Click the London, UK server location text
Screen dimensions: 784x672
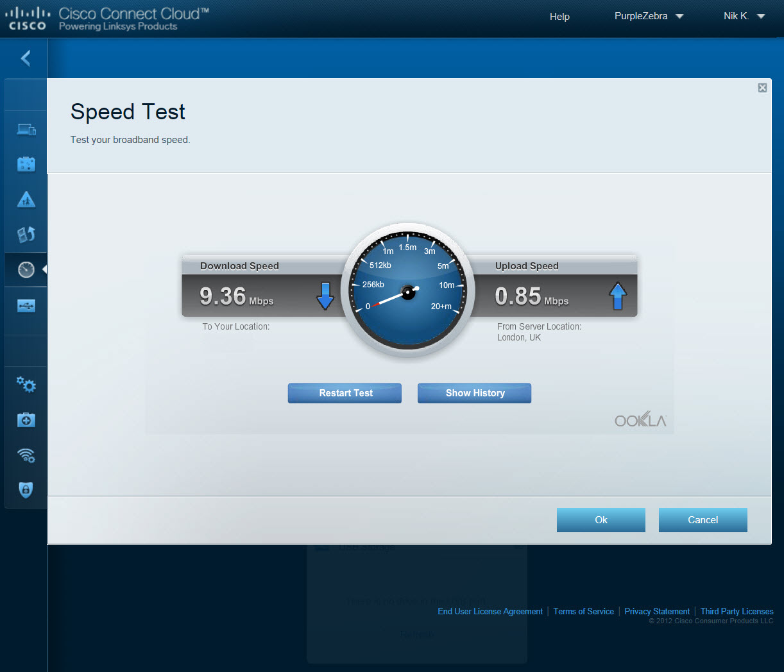[519, 337]
